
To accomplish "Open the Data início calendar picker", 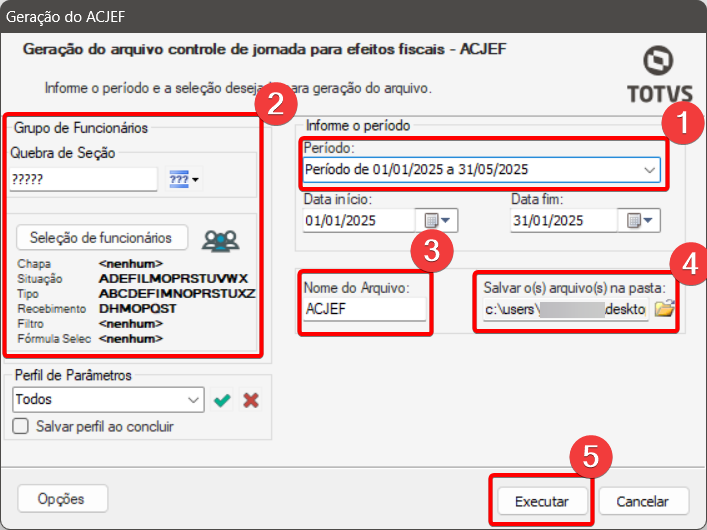I will pyautogui.click(x=437, y=220).
